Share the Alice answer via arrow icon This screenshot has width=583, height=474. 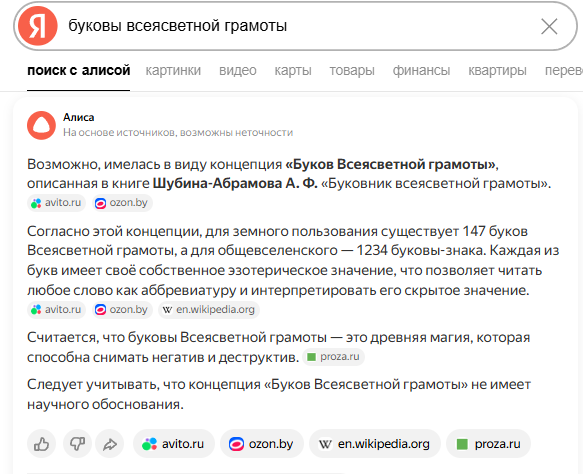coord(110,444)
